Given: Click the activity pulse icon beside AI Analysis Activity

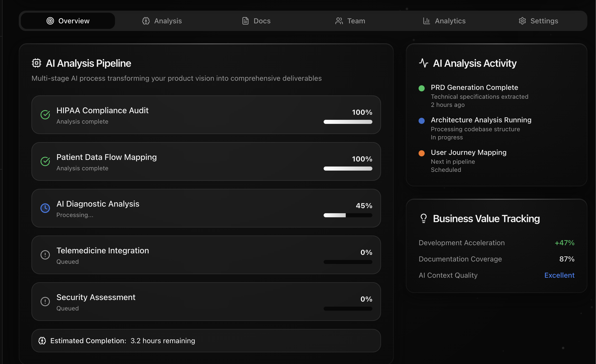Looking at the screenshot, I should pos(423,63).
